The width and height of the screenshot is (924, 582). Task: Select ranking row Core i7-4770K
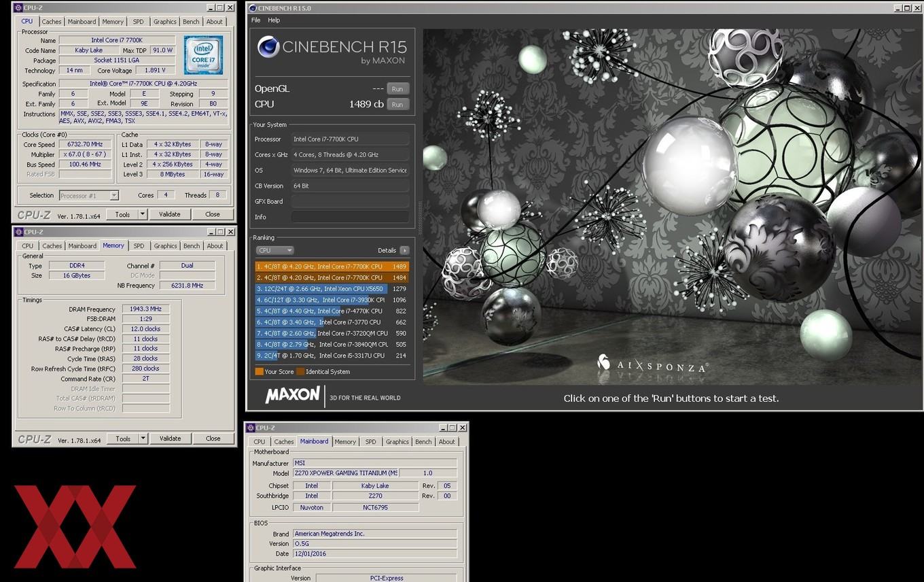[332, 311]
